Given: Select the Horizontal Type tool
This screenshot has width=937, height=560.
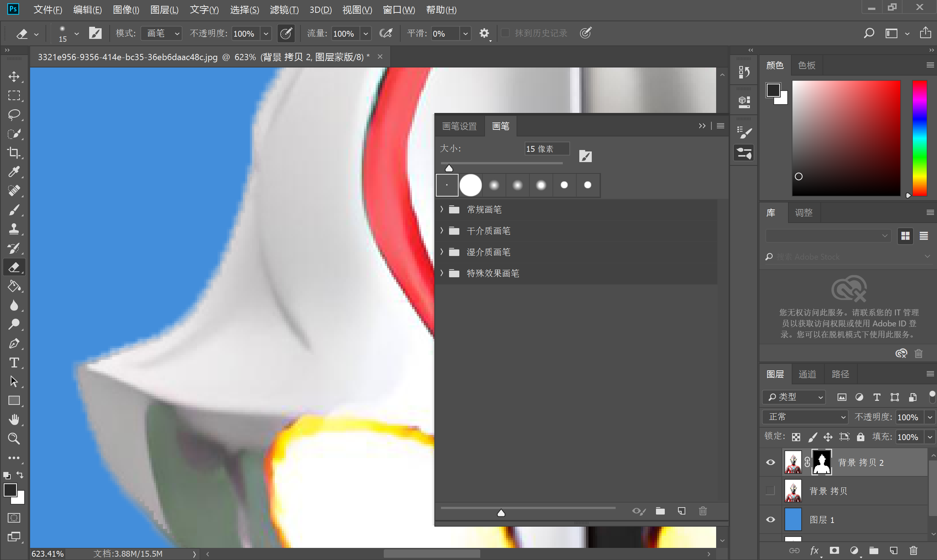Looking at the screenshot, I should (14, 362).
